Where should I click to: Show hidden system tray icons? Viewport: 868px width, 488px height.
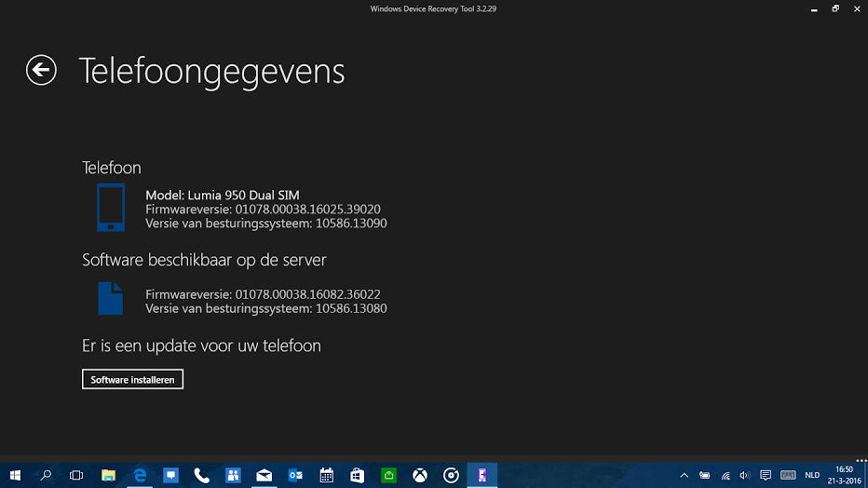click(685, 475)
